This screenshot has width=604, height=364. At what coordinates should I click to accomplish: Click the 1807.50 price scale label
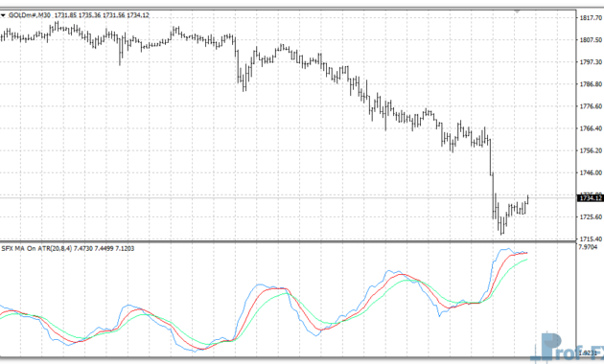[x=591, y=39]
